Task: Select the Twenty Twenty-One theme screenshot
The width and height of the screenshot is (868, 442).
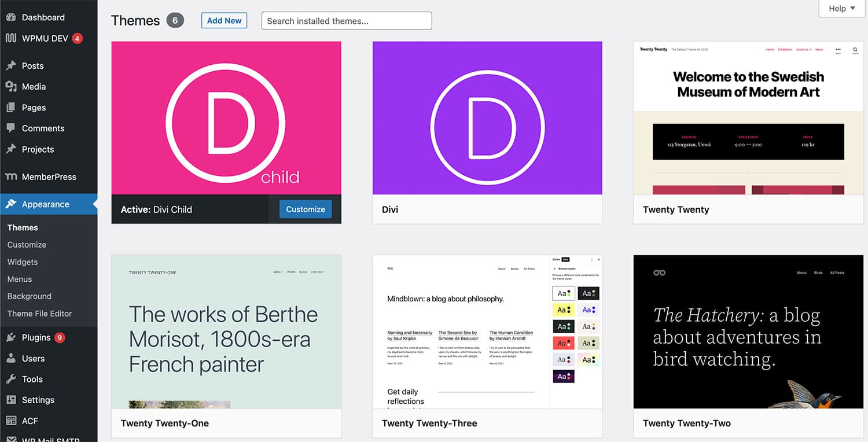Action: 226,332
